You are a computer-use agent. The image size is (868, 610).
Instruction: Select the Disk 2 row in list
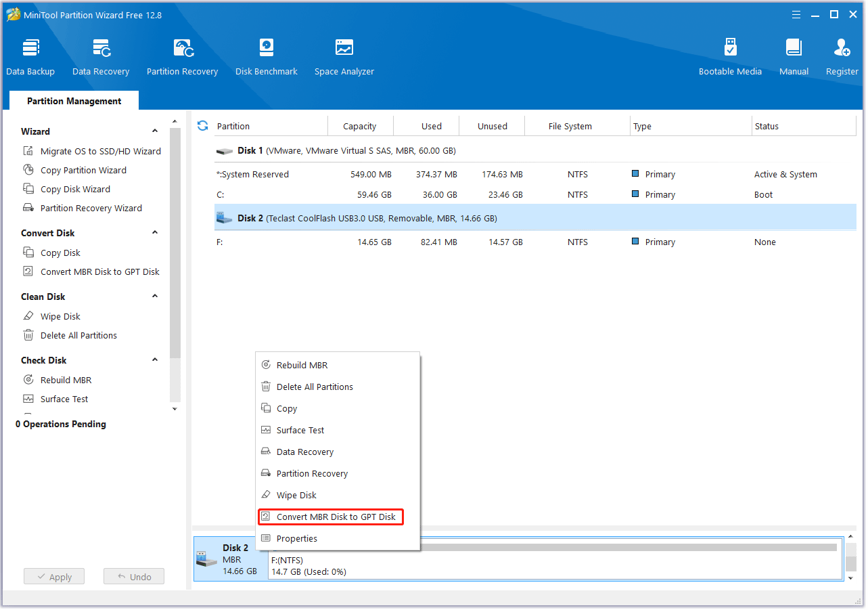point(535,218)
